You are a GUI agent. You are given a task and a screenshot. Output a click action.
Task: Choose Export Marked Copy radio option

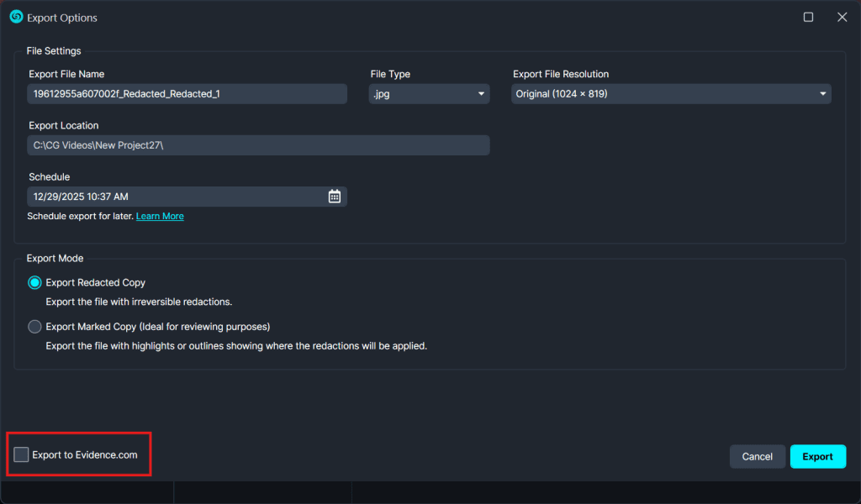click(35, 327)
